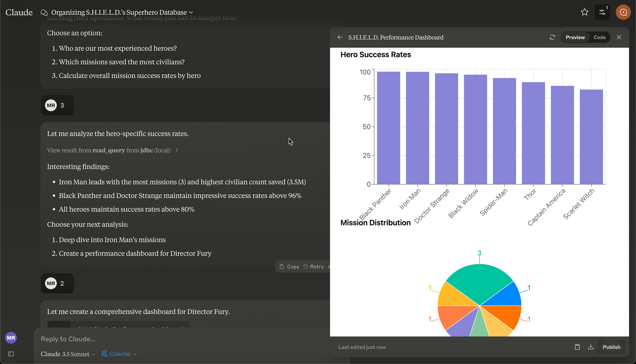Open conversation title dropdown menu
The height and width of the screenshot is (364, 636).
(x=191, y=12)
